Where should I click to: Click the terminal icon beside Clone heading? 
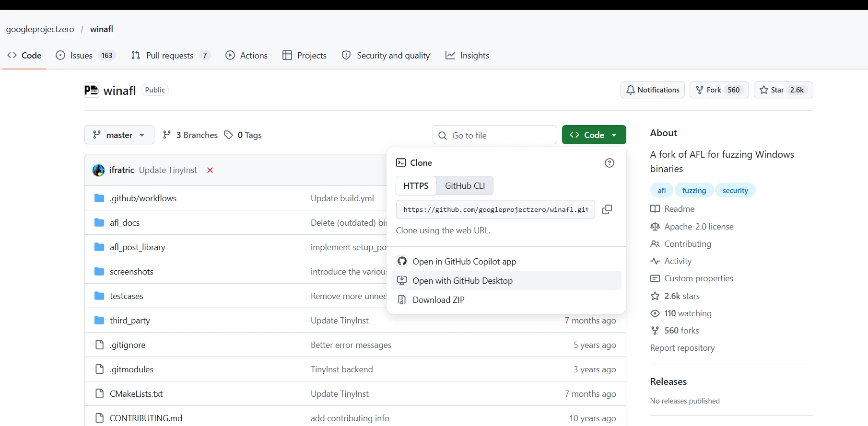coord(401,163)
